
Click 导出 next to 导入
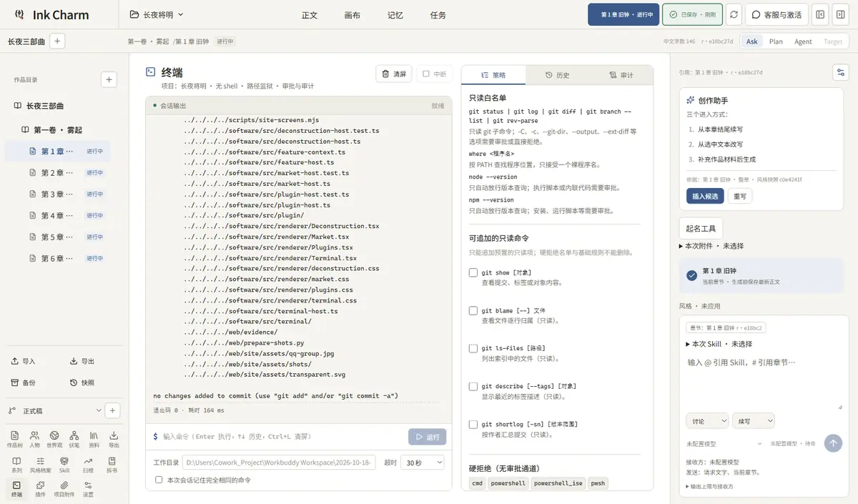click(82, 361)
